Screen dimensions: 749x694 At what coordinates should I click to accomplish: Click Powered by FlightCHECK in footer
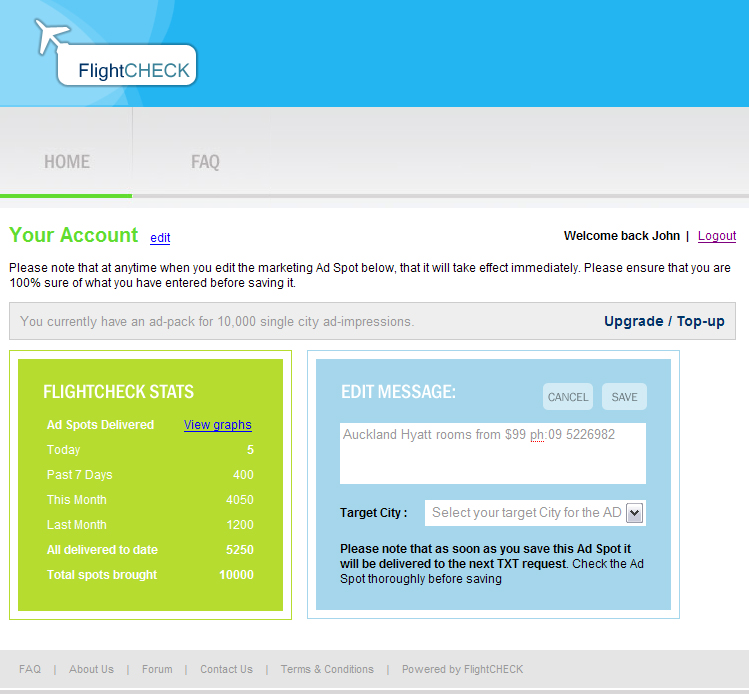click(x=462, y=669)
